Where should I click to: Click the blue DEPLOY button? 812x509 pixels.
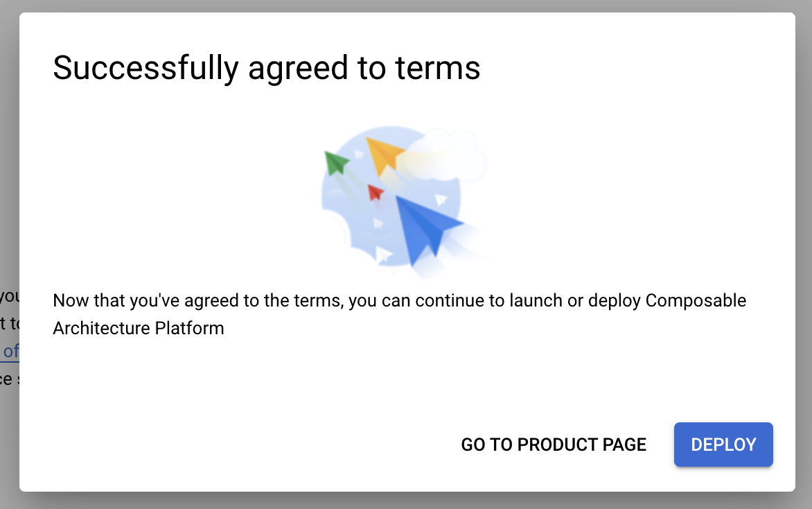point(723,445)
